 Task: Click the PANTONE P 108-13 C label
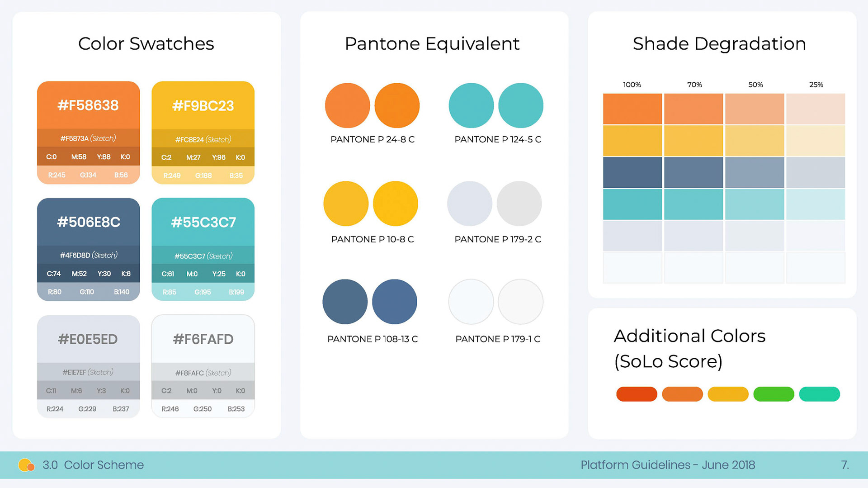tap(373, 339)
